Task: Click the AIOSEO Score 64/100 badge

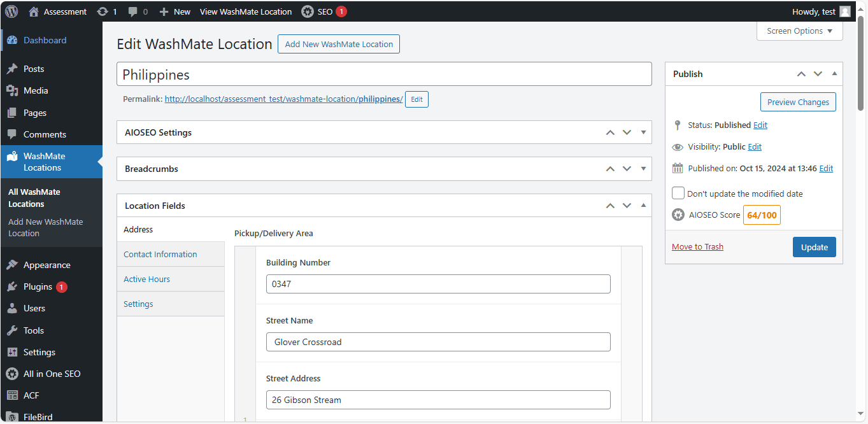Action: pos(762,215)
